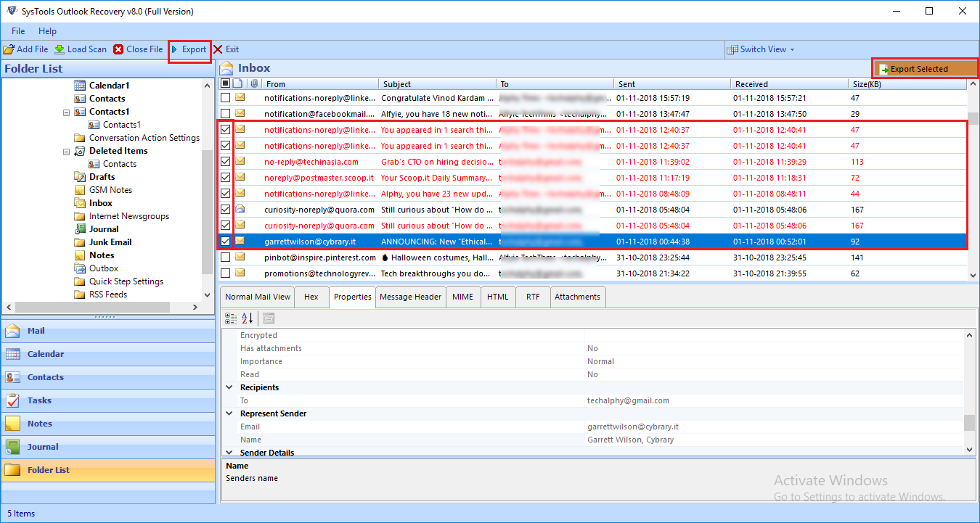This screenshot has width=980, height=523.
Task: Open the Contacts navigation pane
Action: pos(108,377)
